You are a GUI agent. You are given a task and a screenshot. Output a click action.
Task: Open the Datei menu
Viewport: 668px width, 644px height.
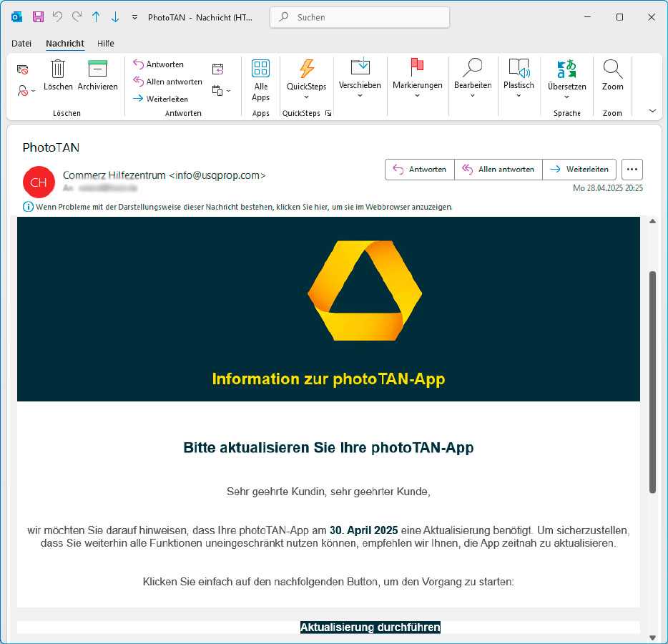point(21,44)
